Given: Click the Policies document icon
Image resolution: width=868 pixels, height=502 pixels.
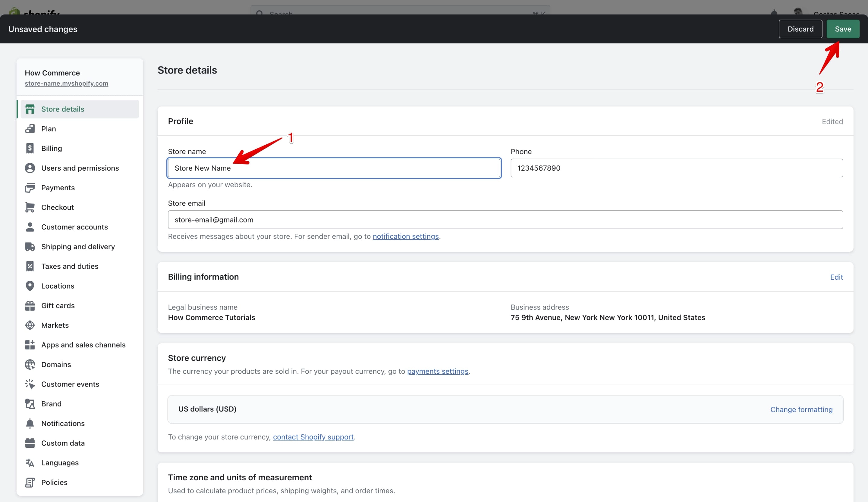Looking at the screenshot, I should coord(30,482).
